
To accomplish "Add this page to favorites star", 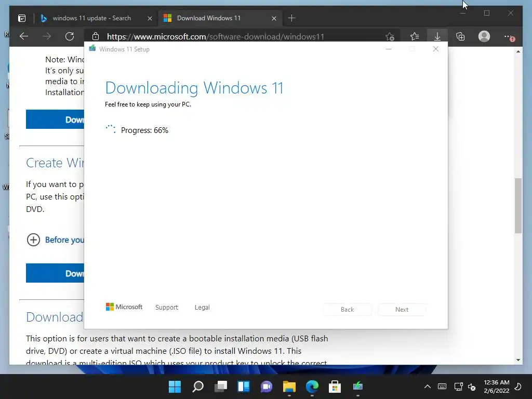I will pyautogui.click(x=390, y=36).
